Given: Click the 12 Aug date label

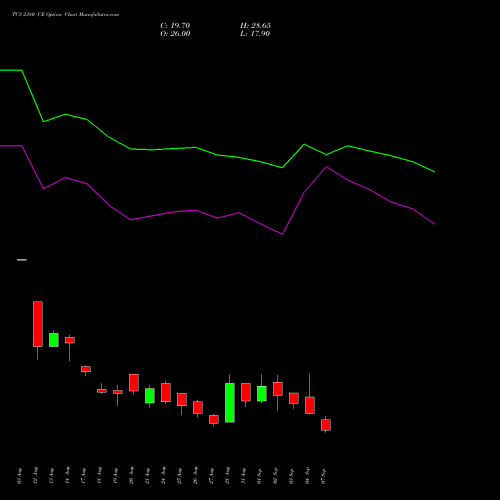Looking at the screenshot, I should (x=35, y=476).
